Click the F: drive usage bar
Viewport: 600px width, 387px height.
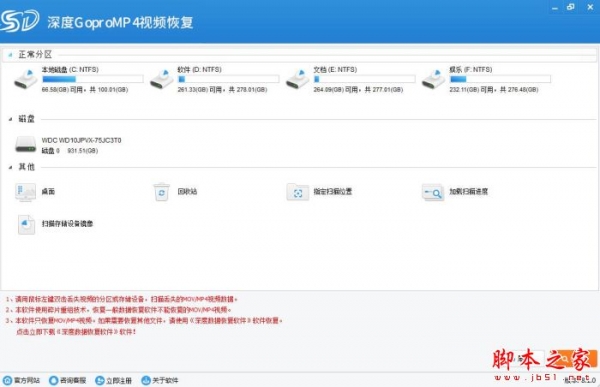500,79
